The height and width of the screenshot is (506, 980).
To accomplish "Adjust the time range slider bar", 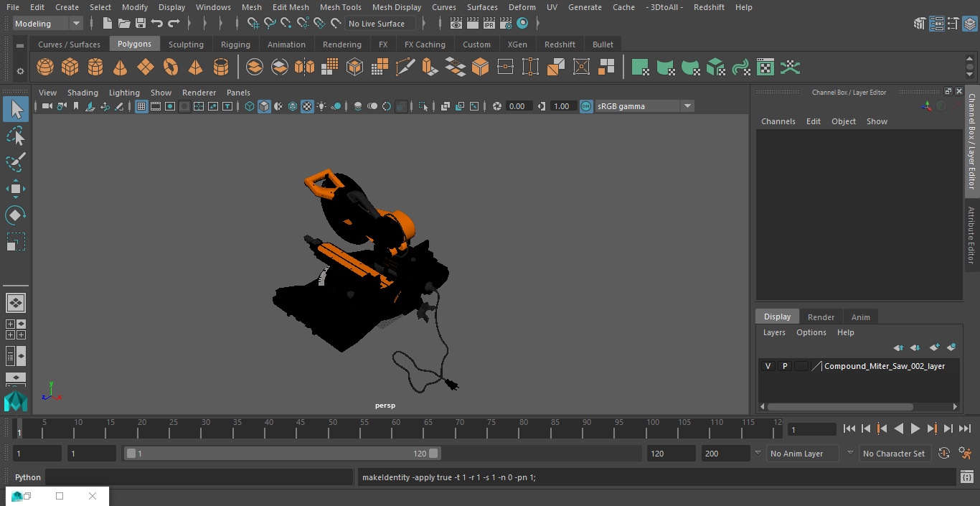I will [283, 454].
